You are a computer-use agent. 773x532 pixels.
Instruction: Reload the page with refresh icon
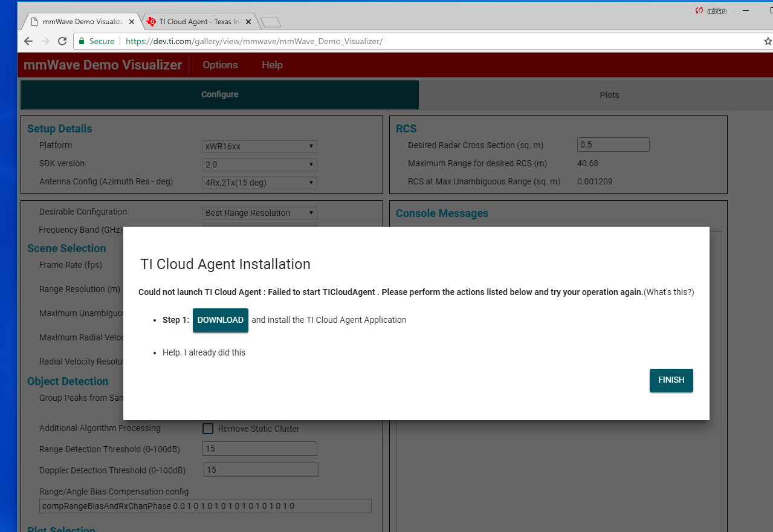click(x=62, y=41)
